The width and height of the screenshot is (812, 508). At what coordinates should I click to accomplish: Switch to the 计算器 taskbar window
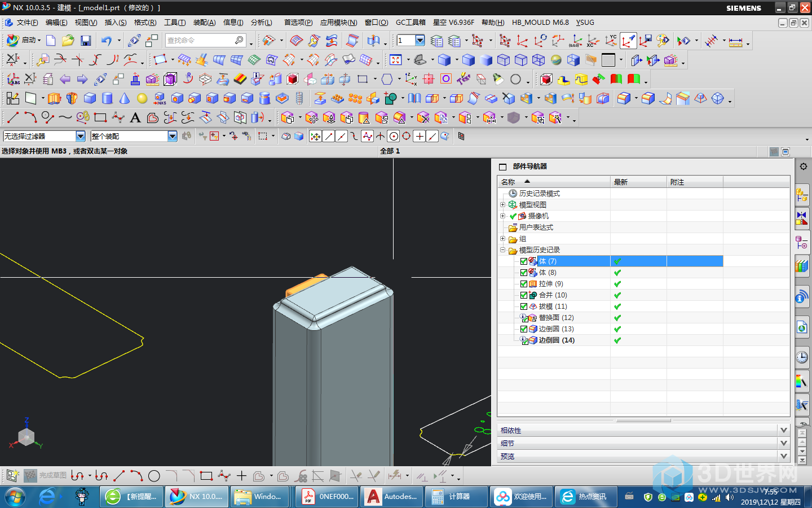pos(456,497)
